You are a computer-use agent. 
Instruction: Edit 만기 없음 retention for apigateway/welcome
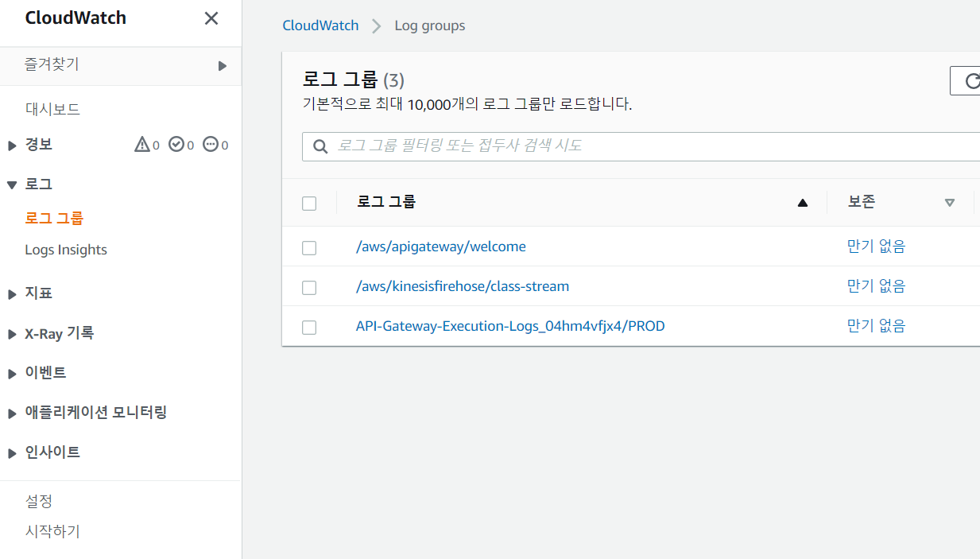click(876, 247)
